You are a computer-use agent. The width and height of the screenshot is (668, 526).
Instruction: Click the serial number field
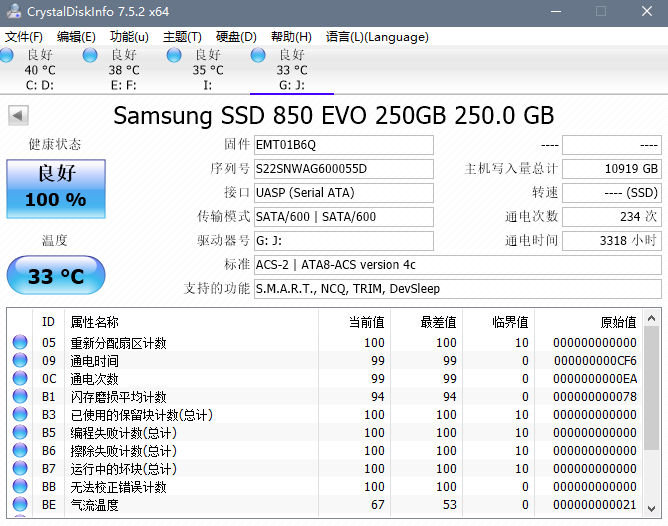[343, 169]
